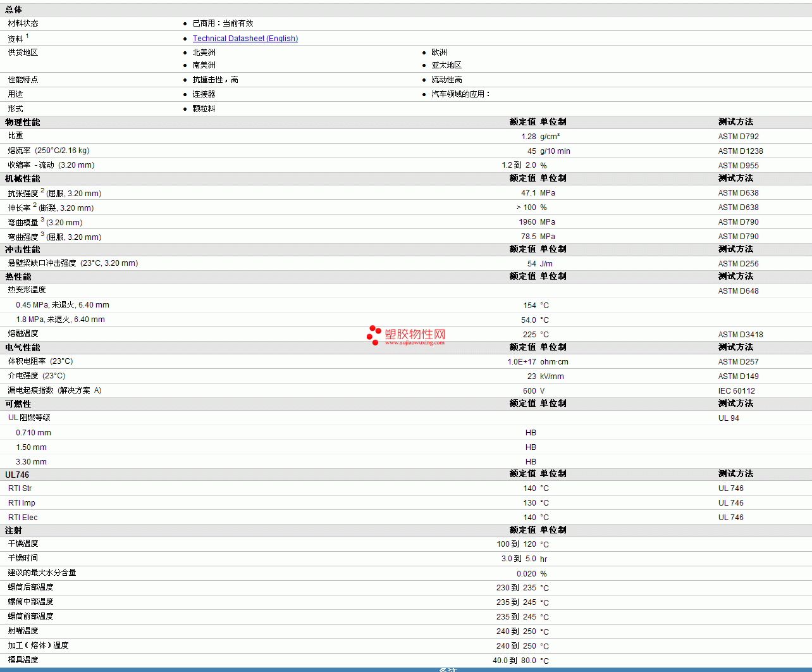Viewport: 812px width, 672px height.
Task: Click the IEC 60112 test method
Action: point(737,391)
